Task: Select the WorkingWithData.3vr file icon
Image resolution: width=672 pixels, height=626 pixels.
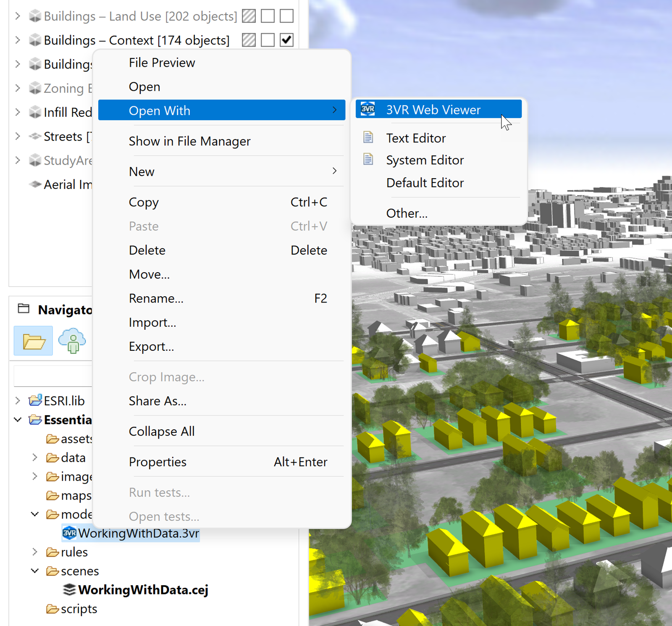Action: point(69,533)
